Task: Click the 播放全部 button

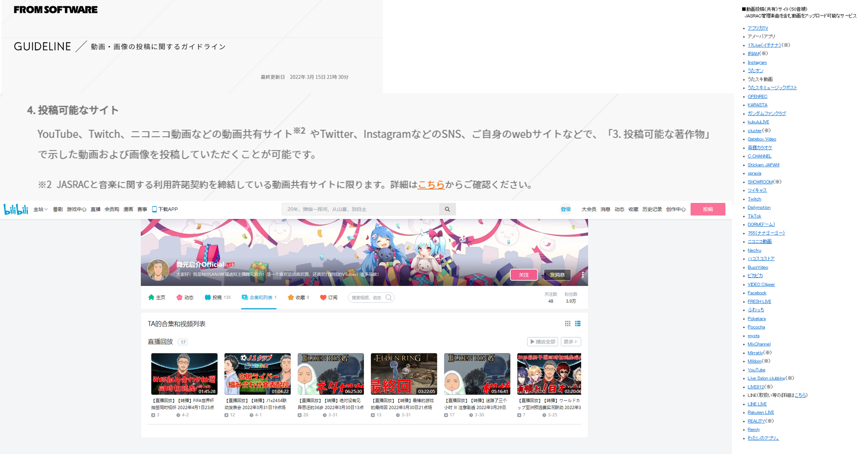Action: [543, 342]
